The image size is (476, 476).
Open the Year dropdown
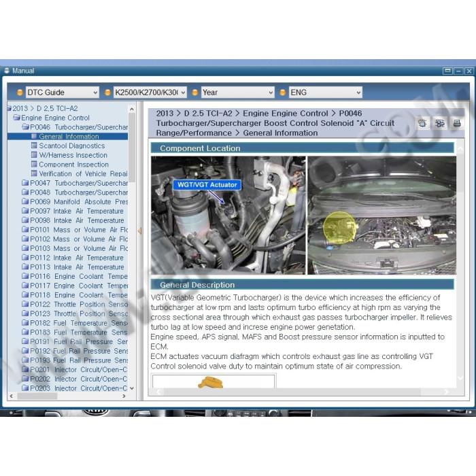click(x=238, y=92)
